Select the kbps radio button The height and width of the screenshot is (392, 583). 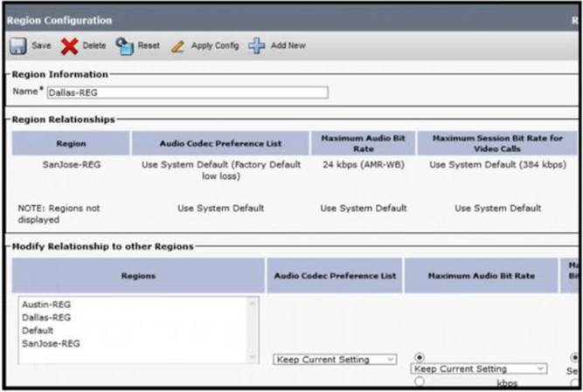click(x=419, y=381)
